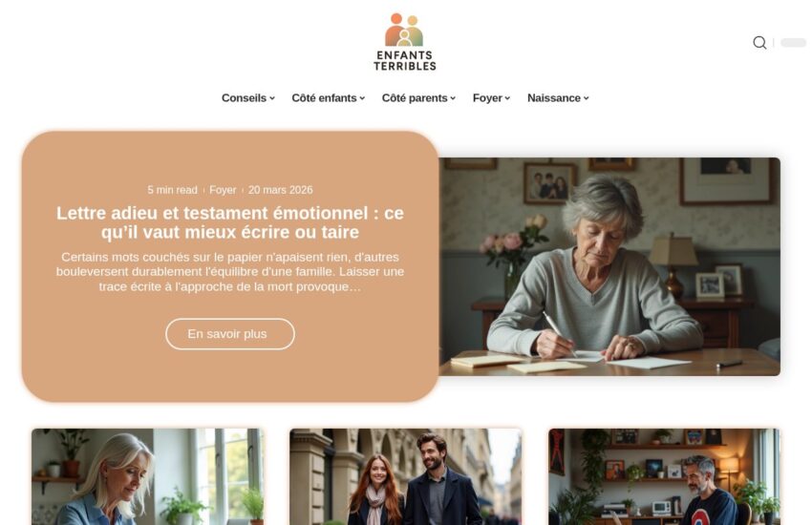Toggle the pill switch beside search
Image resolution: width=812 pixels, height=525 pixels.
click(793, 42)
